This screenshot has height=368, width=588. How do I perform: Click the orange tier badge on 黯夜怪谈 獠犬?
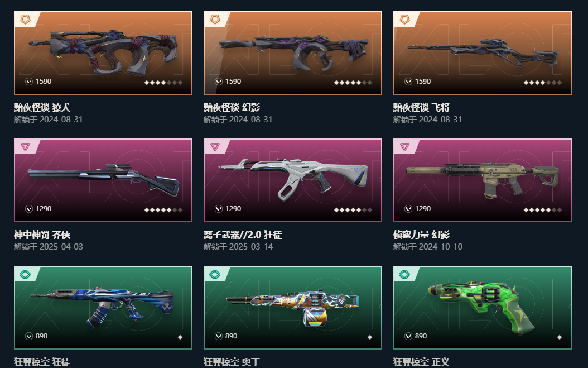coord(25,19)
